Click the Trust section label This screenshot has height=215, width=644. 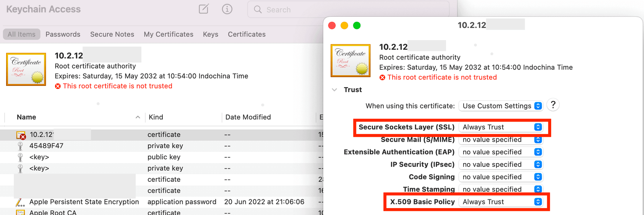click(352, 90)
